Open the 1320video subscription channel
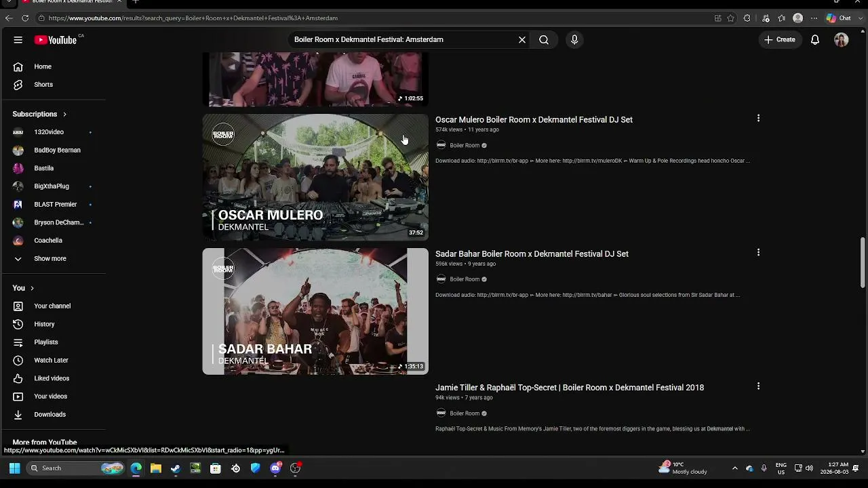The width and height of the screenshot is (868, 488). pyautogui.click(x=53, y=132)
